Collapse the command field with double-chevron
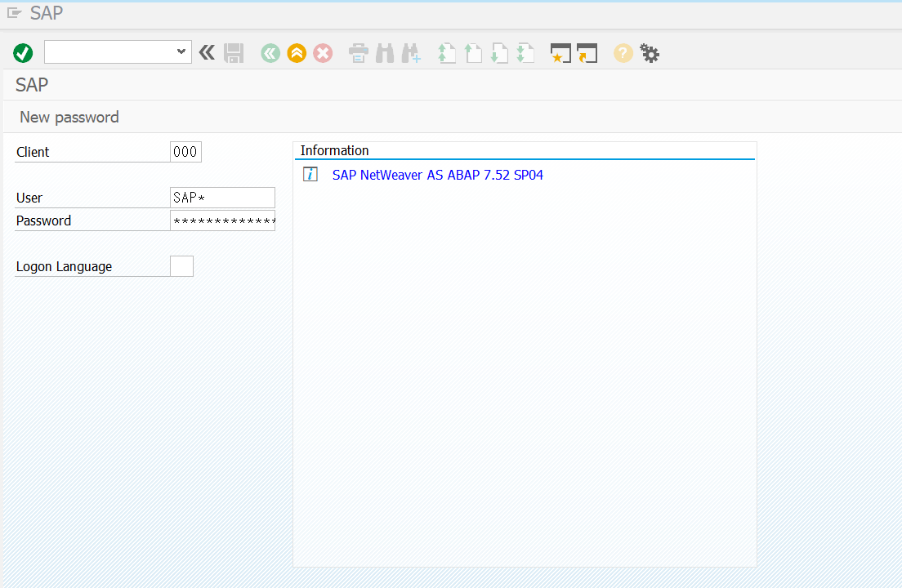 coord(207,53)
